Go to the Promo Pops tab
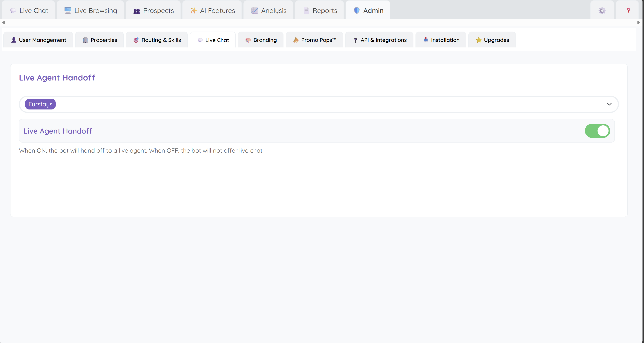This screenshot has height=343, width=644. [x=314, y=40]
